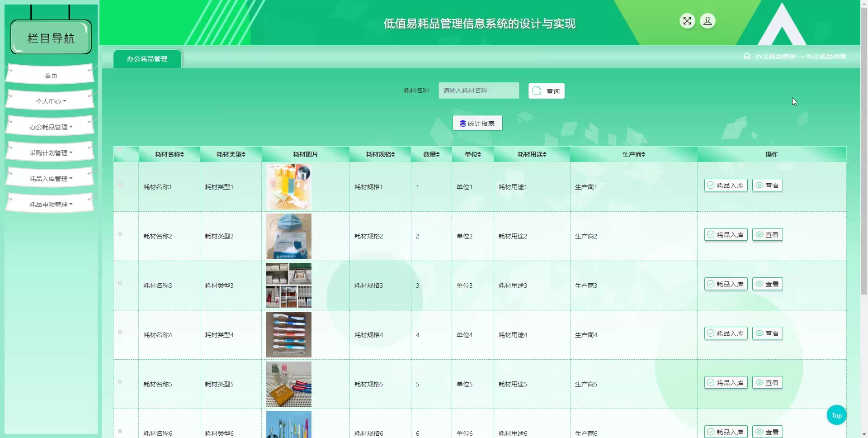Click the 操作 column header
The height and width of the screenshot is (438, 868).
pyautogui.click(x=772, y=154)
